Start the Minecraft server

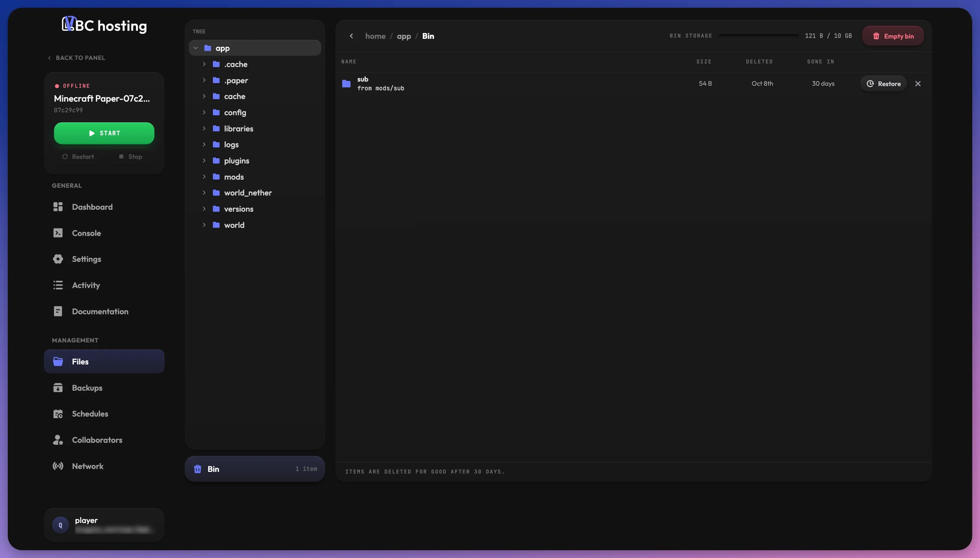(104, 133)
